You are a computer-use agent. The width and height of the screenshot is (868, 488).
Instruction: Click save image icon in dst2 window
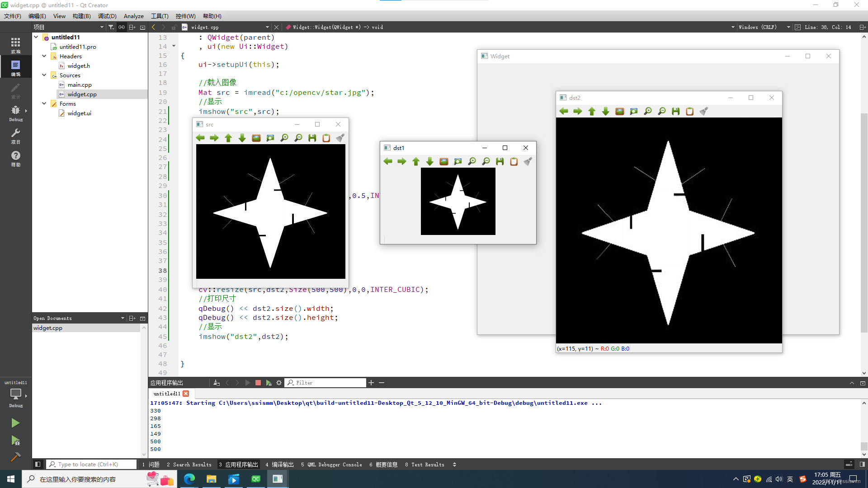[675, 111]
